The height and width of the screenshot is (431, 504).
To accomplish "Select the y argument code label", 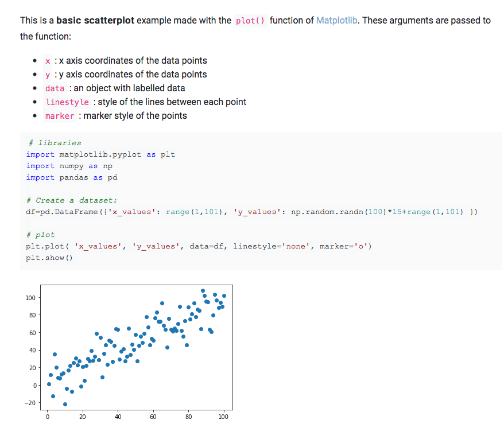I will 47,74.
